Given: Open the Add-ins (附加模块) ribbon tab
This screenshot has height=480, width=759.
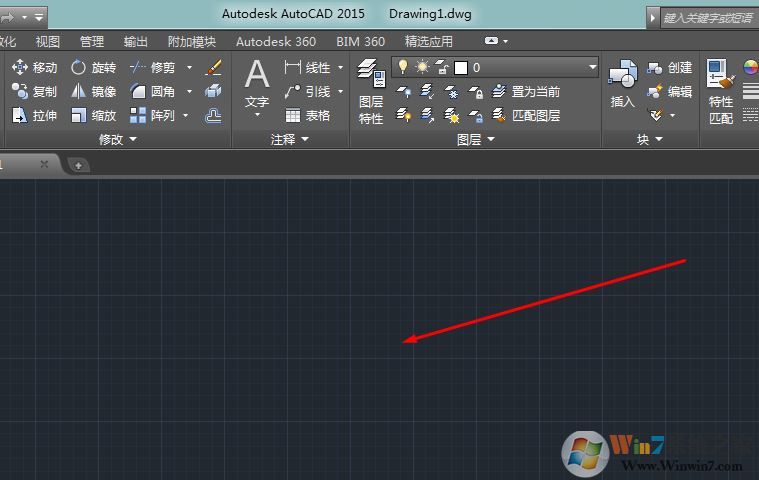Looking at the screenshot, I should click(192, 42).
